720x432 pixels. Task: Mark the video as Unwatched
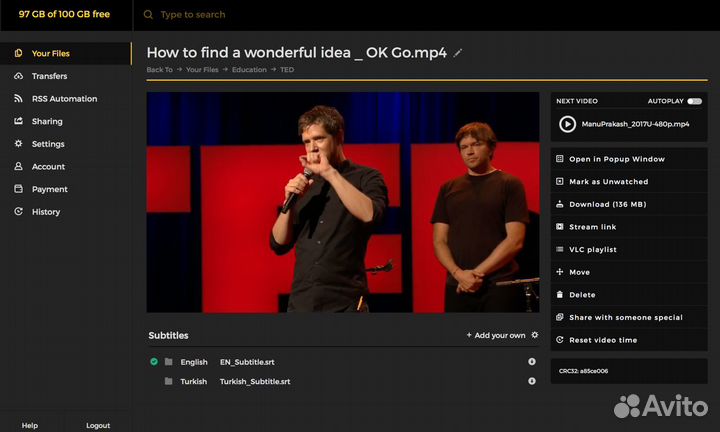[x=608, y=182]
